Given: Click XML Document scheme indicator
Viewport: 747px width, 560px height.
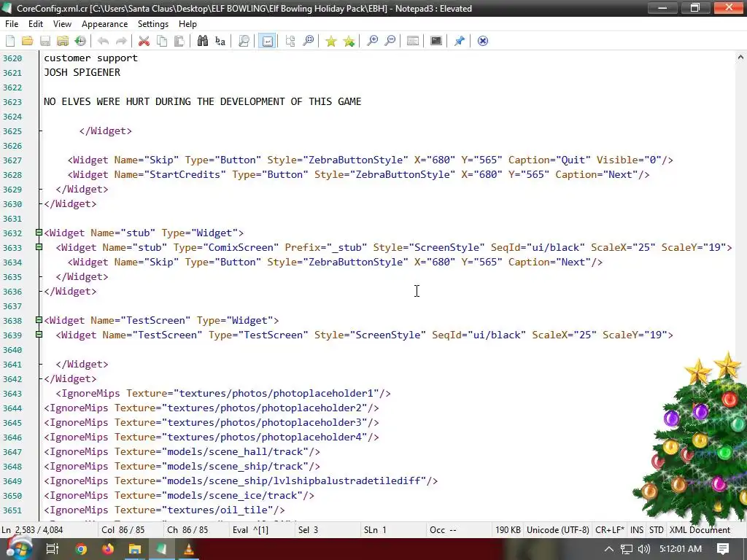Looking at the screenshot, I should tap(700, 530).
